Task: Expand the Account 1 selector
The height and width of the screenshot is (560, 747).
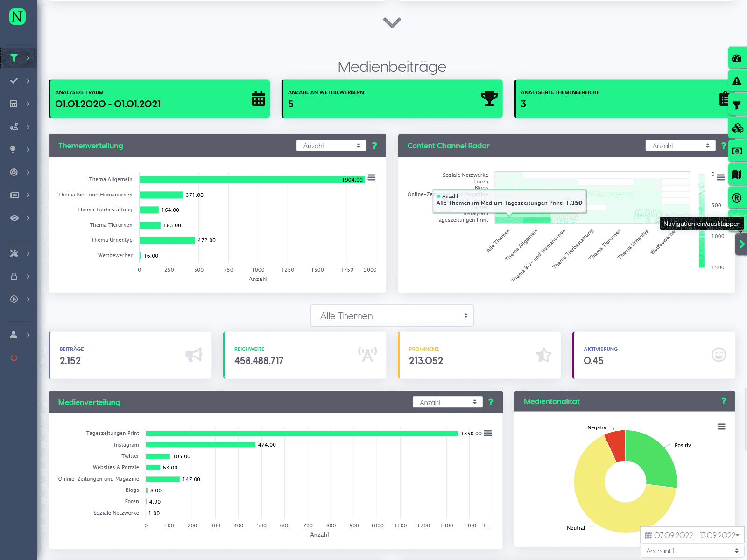Action: pyautogui.click(x=692, y=551)
